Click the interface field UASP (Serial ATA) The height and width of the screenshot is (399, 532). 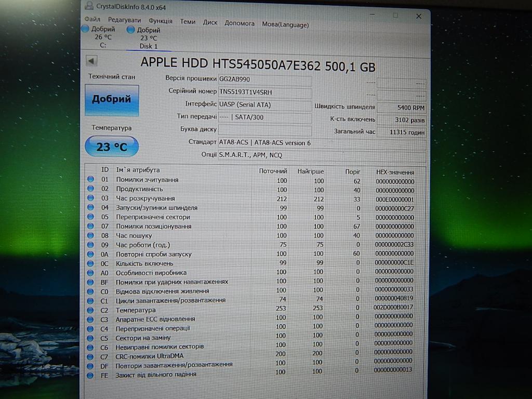point(264,105)
